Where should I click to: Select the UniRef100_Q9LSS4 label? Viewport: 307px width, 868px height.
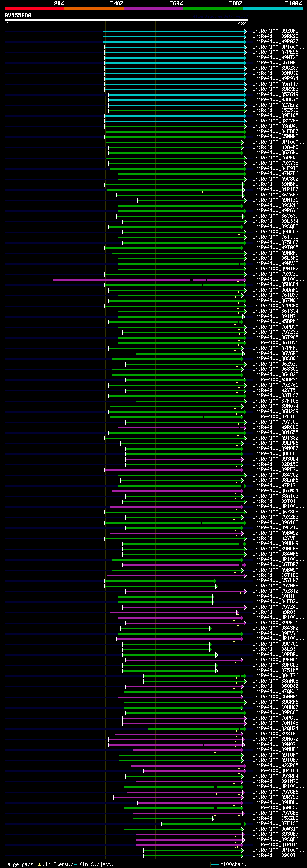pos(275,221)
